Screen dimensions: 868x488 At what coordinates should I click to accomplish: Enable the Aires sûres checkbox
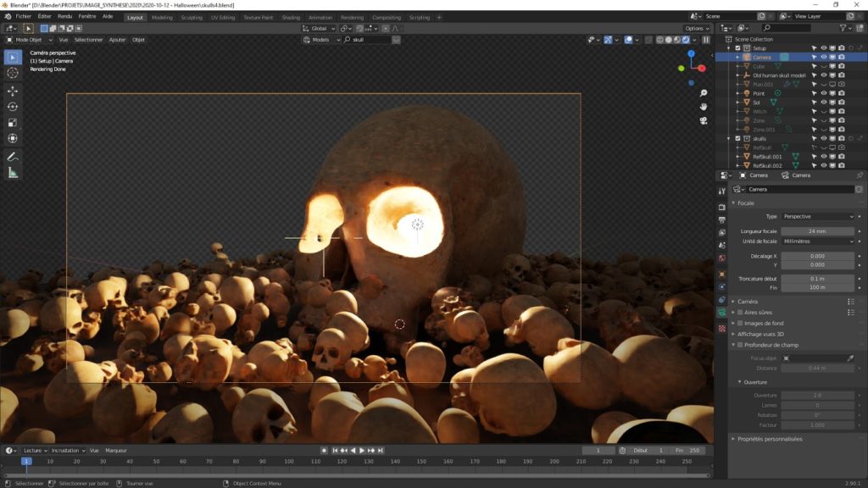(x=740, y=313)
